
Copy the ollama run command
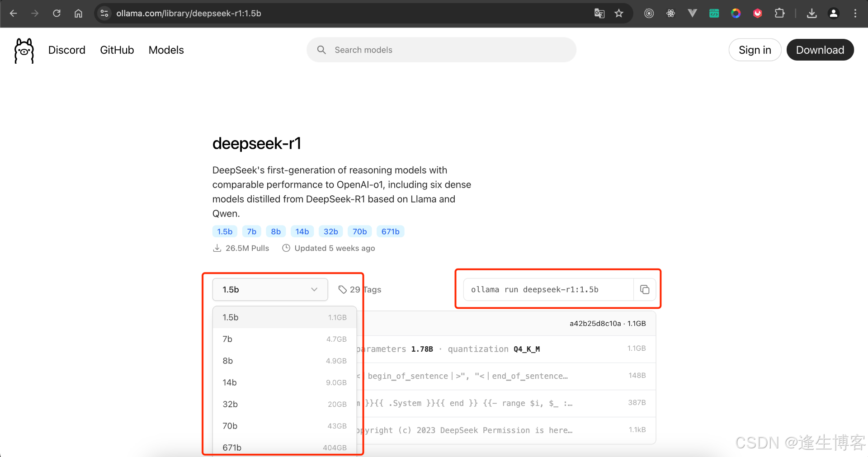pyautogui.click(x=645, y=290)
